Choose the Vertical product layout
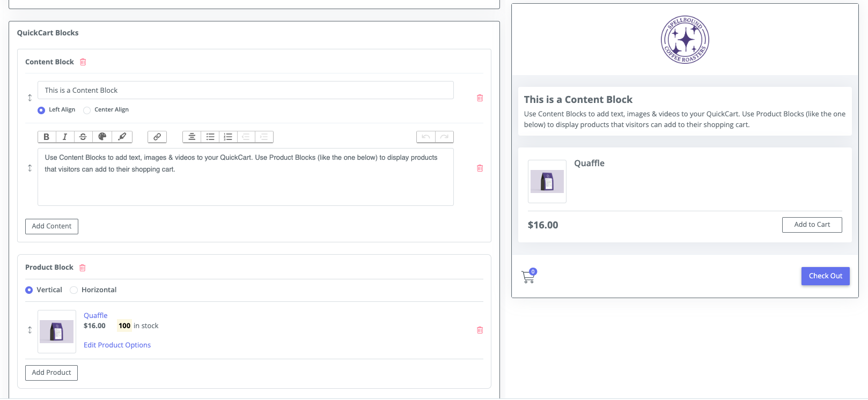 pos(29,290)
